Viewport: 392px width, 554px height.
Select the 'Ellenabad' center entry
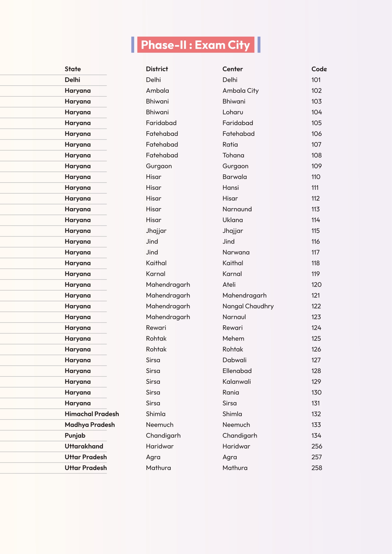pyautogui.click(x=237, y=371)
